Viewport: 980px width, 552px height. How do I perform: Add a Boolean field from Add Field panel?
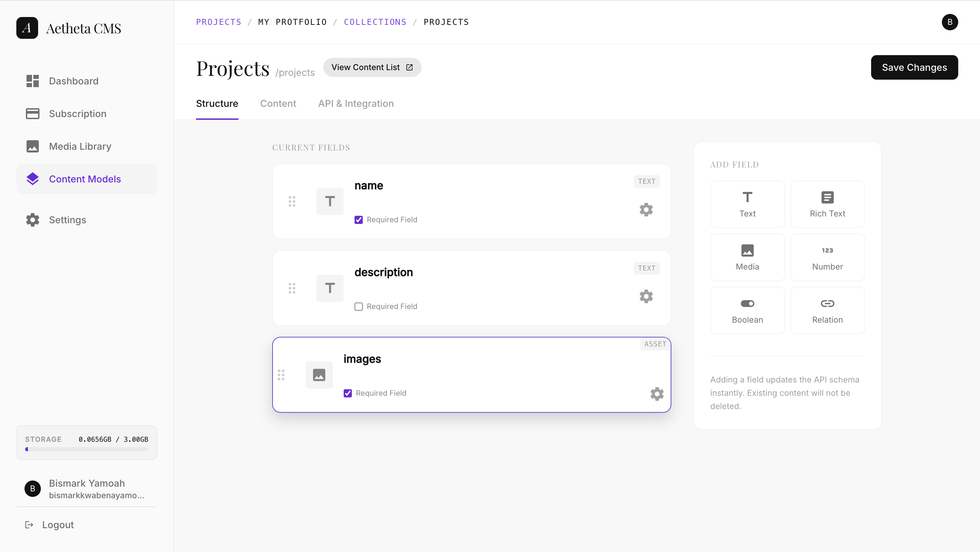coord(747,310)
